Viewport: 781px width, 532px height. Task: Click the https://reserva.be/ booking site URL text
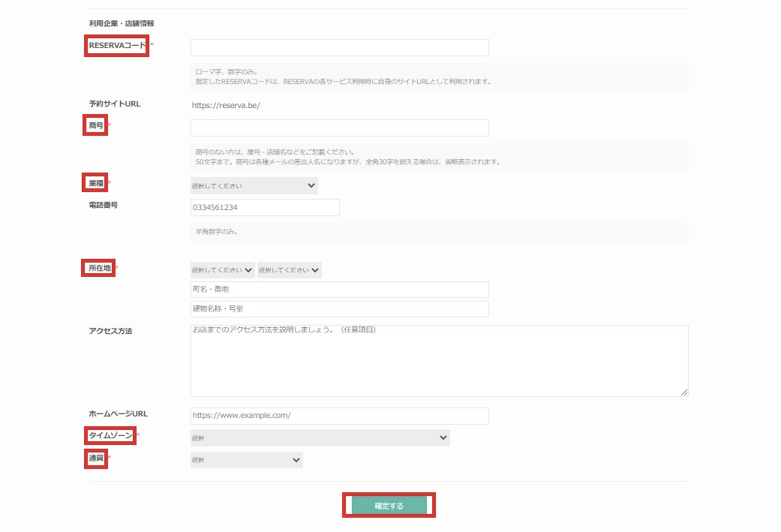[226, 105]
